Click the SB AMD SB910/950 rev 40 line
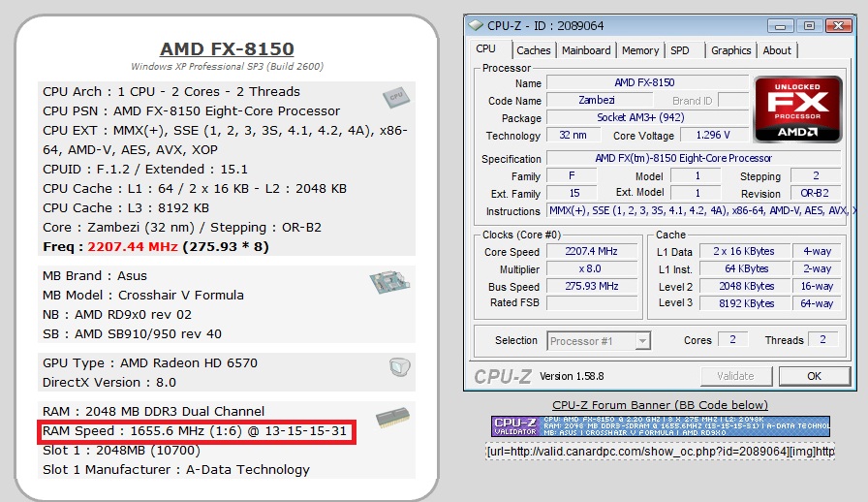 [133, 334]
